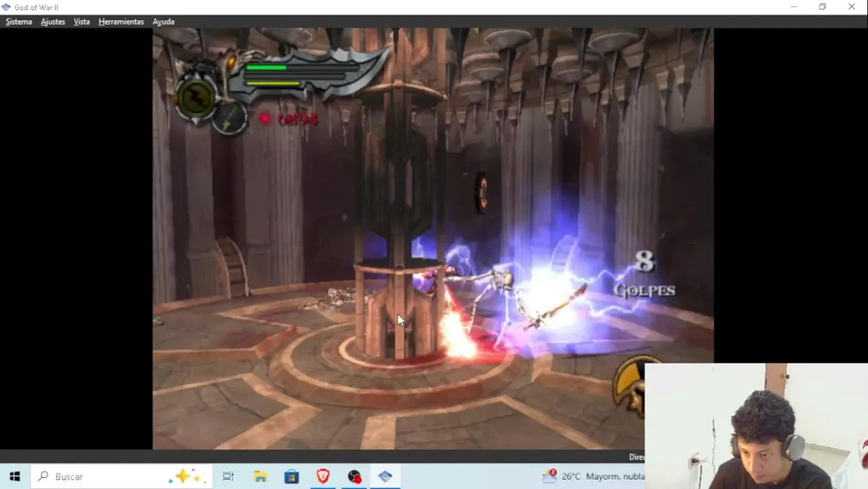Click the PCSX2 icon in title bar
The height and width of the screenshot is (489, 868).
point(6,7)
